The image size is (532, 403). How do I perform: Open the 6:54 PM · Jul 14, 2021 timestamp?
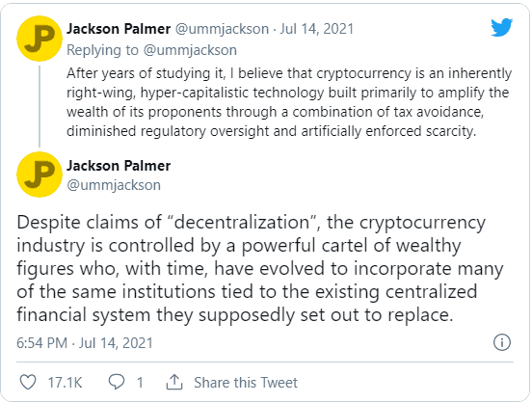85,343
